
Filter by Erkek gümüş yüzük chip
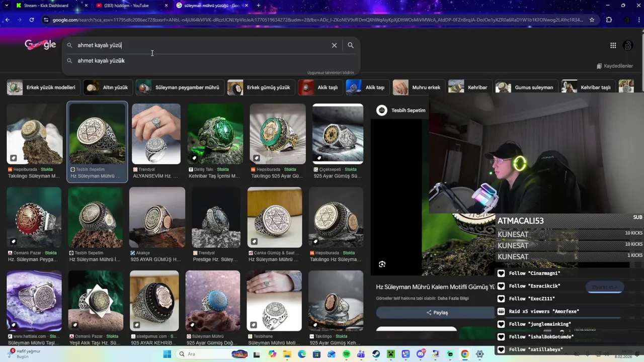[x=260, y=87]
